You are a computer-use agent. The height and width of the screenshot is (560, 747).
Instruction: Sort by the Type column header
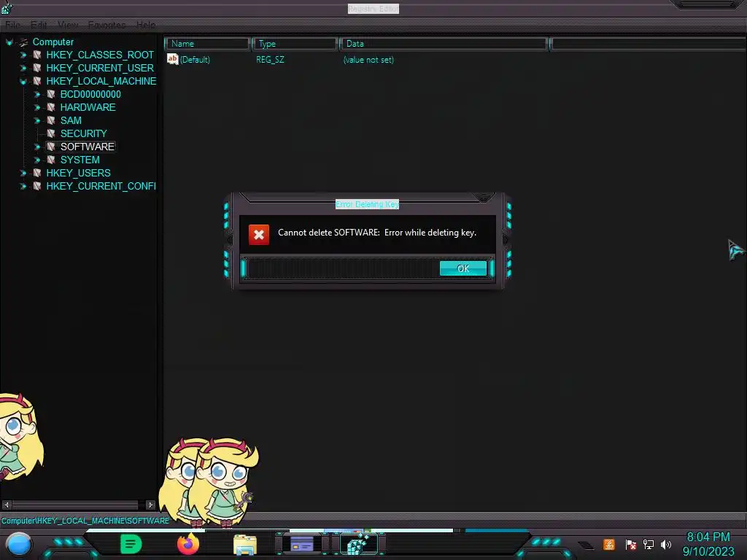pyautogui.click(x=295, y=44)
